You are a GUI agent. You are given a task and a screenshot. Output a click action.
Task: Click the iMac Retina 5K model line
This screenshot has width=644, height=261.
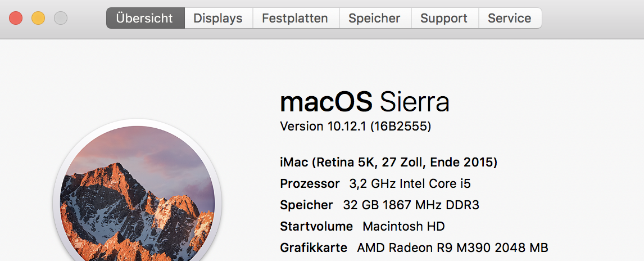point(388,163)
